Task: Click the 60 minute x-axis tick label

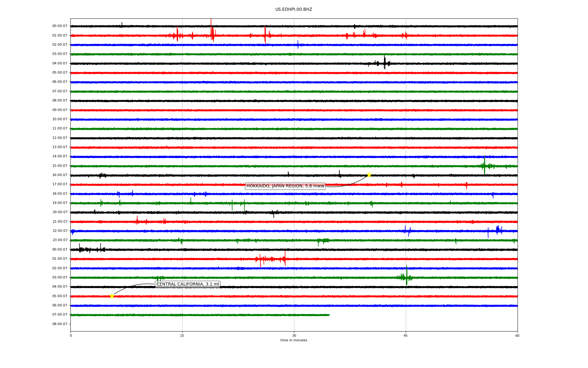Action: tap(517, 335)
